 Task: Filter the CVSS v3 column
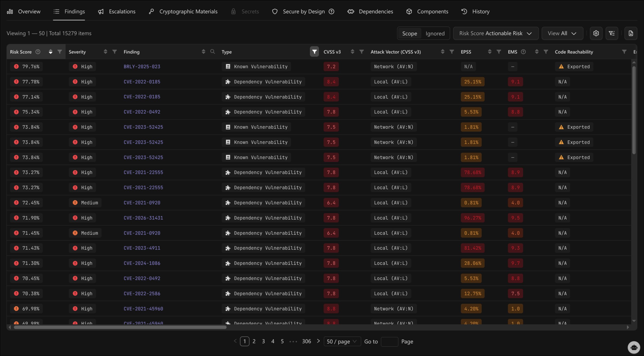[x=361, y=52]
